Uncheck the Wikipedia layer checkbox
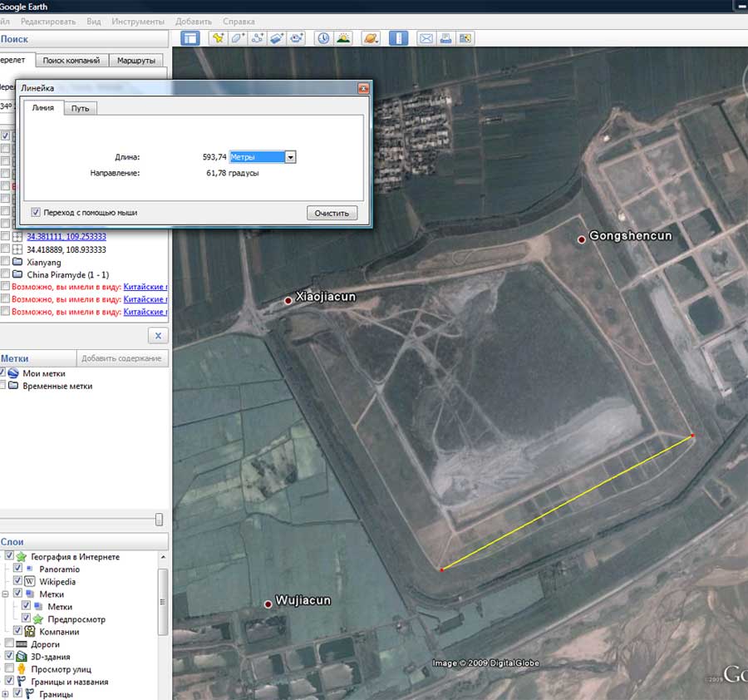The width and height of the screenshot is (748, 700). coord(19,582)
